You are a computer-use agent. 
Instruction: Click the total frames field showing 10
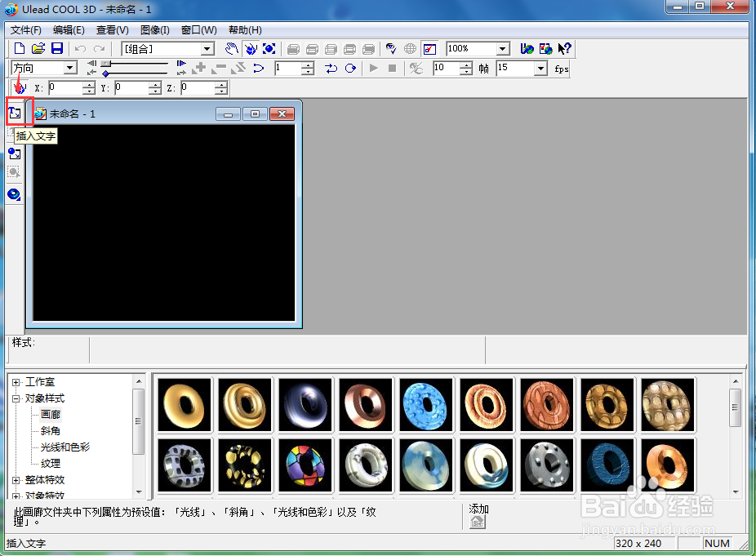click(447, 68)
